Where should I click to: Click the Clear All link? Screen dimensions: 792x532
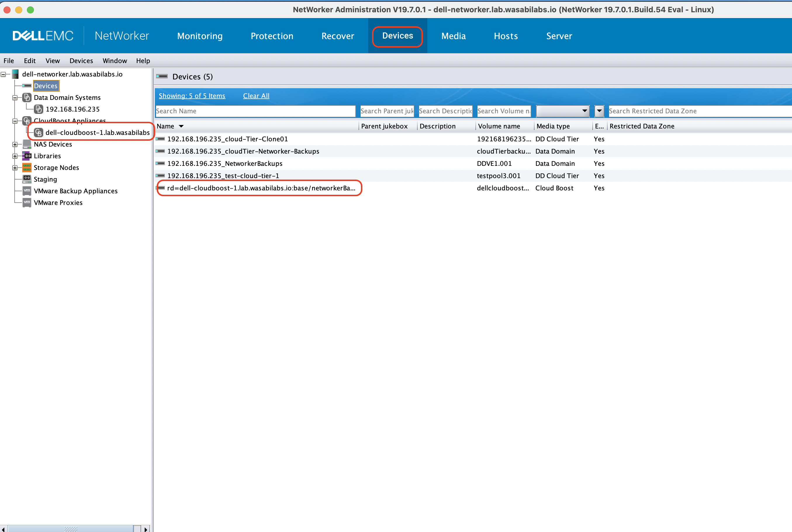pos(256,96)
